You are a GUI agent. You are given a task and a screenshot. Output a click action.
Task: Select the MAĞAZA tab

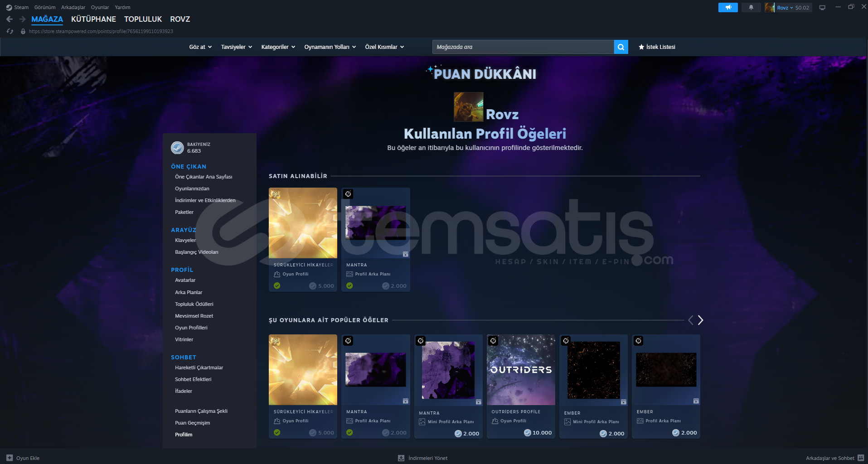click(47, 19)
